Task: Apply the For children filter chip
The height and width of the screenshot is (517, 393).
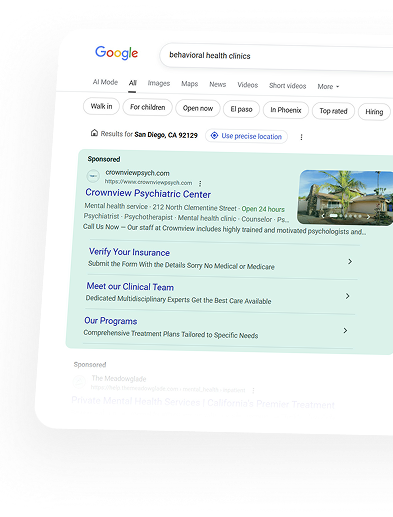Action: tap(148, 107)
